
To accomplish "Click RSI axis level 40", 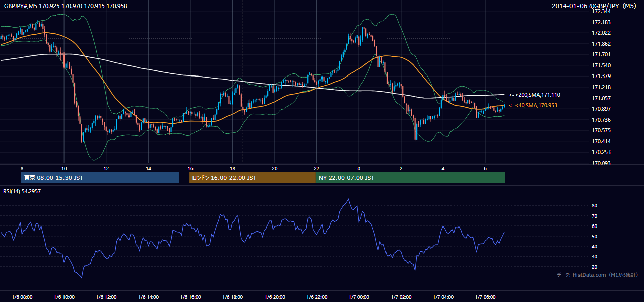I will pos(595,246).
